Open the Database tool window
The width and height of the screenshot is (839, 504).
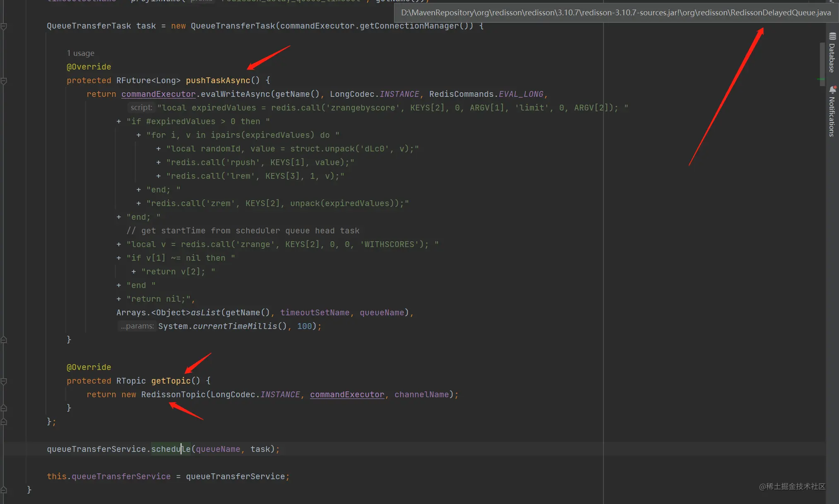point(832,52)
